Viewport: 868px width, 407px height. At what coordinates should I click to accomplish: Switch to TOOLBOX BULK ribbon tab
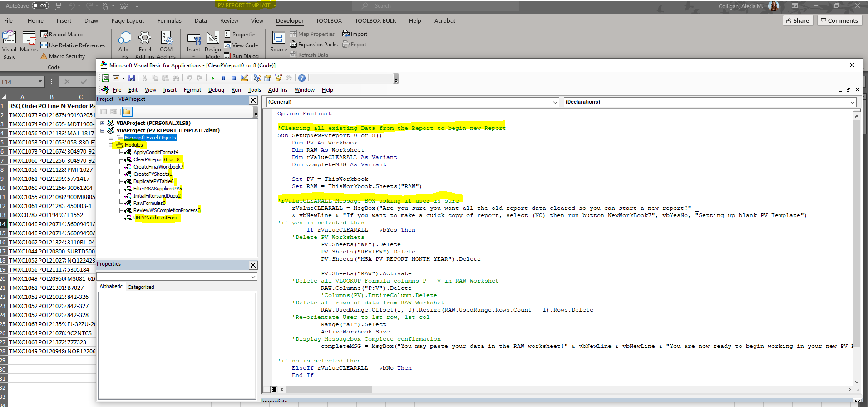[x=375, y=20]
